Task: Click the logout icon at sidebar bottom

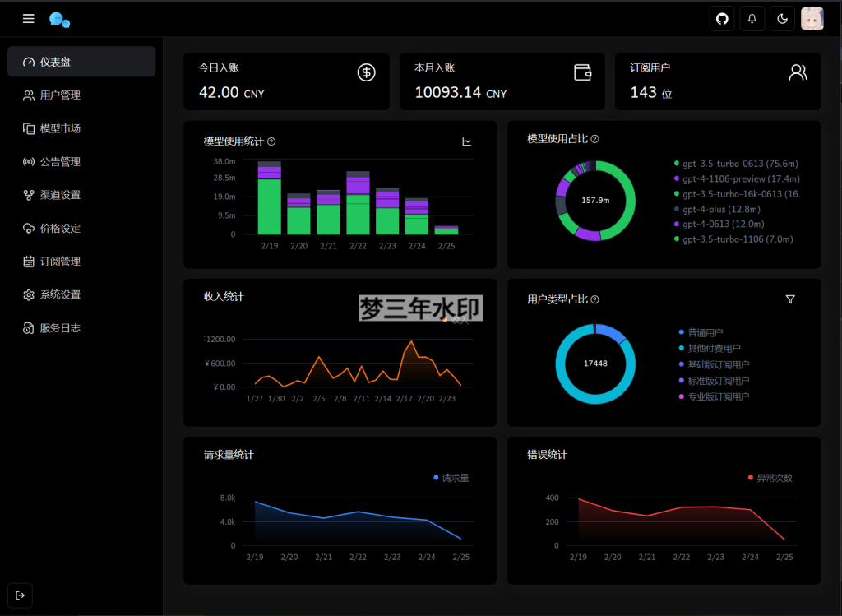Action: pyautogui.click(x=20, y=595)
